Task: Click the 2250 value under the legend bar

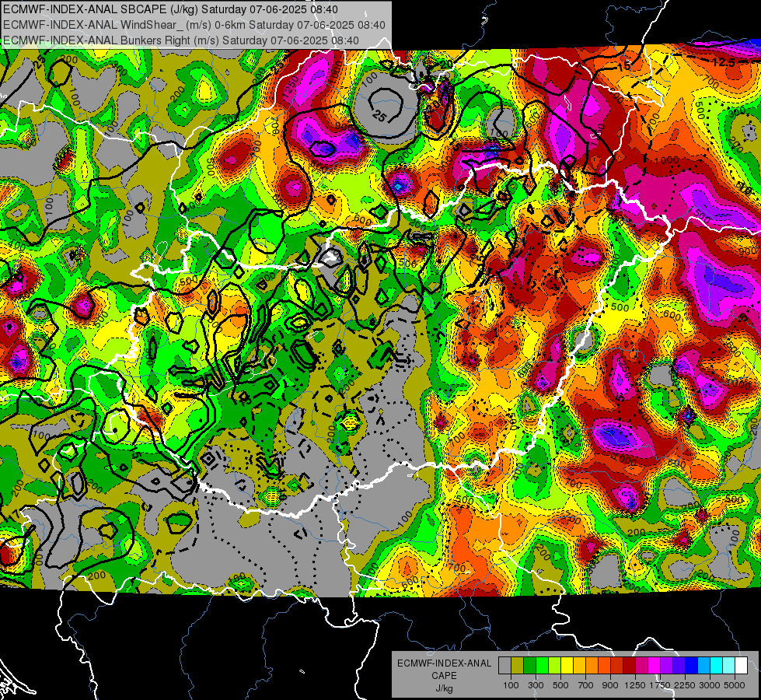Action: coord(685,685)
